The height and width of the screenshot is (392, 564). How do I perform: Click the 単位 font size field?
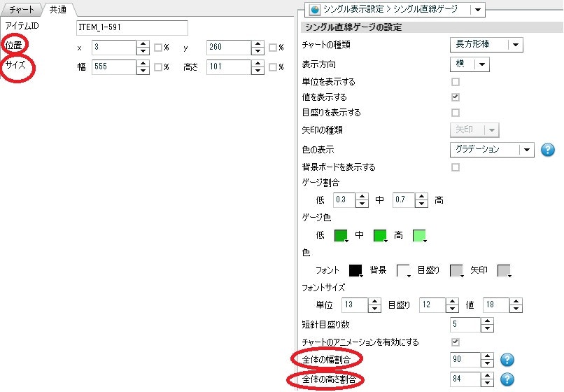pos(355,305)
